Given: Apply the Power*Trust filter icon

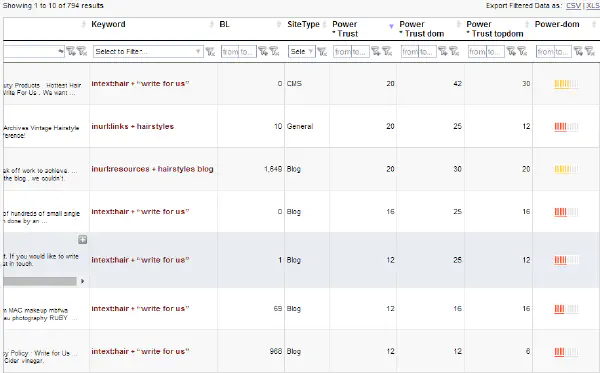Looking at the screenshot, I should [375, 51].
